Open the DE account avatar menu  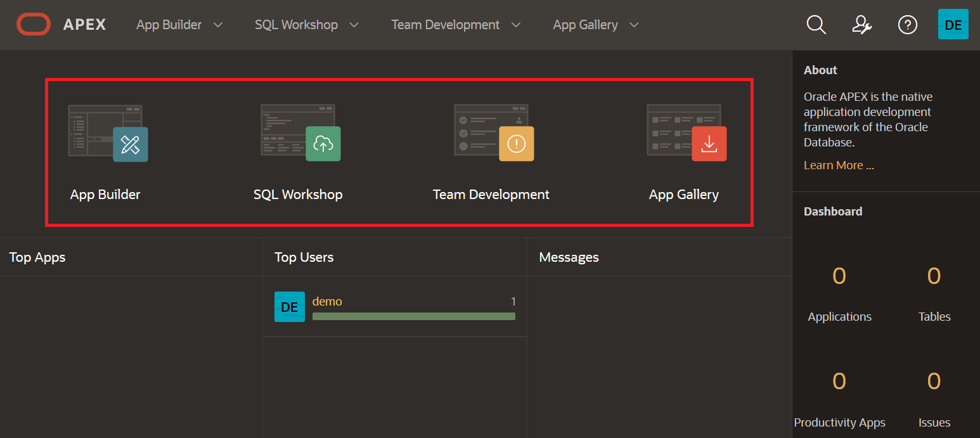(x=953, y=25)
